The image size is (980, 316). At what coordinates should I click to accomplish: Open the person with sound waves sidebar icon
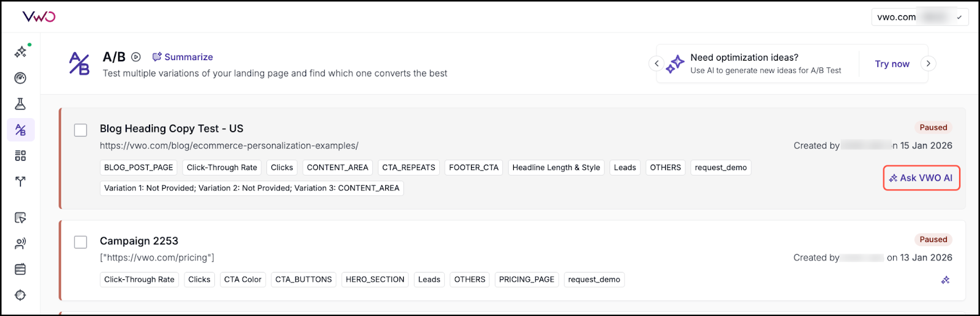click(x=20, y=244)
